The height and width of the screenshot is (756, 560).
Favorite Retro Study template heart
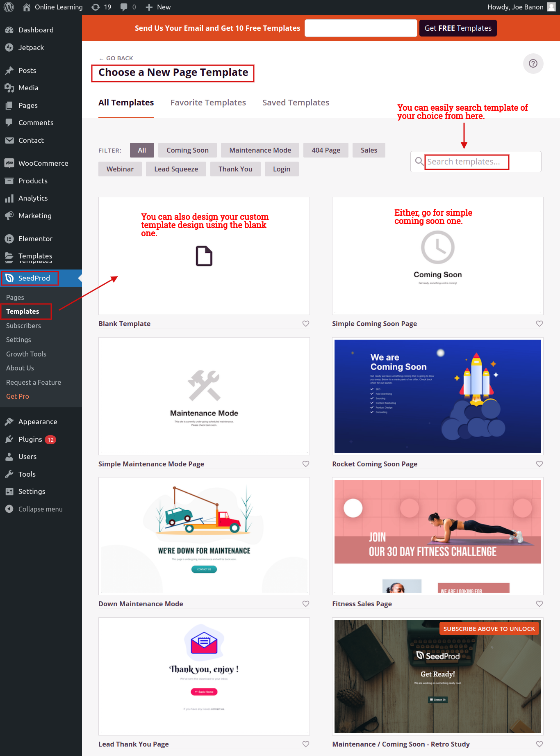tap(540, 744)
